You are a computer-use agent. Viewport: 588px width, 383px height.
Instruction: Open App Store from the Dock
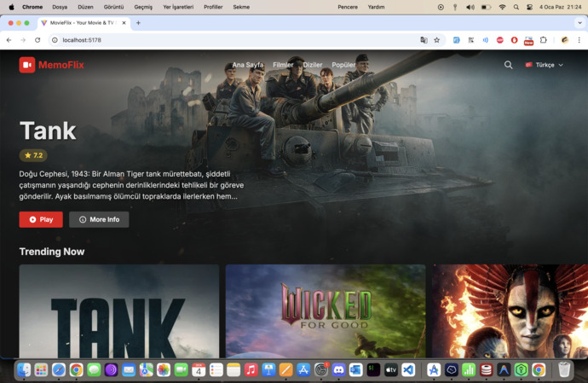pyautogui.click(x=303, y=370)
